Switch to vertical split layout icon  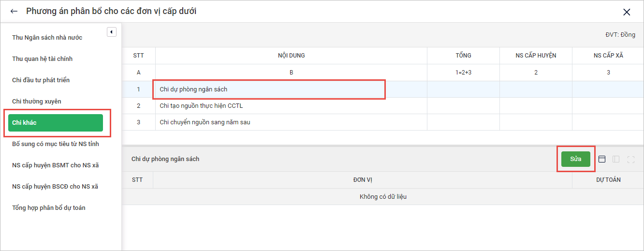click(616, 159)
